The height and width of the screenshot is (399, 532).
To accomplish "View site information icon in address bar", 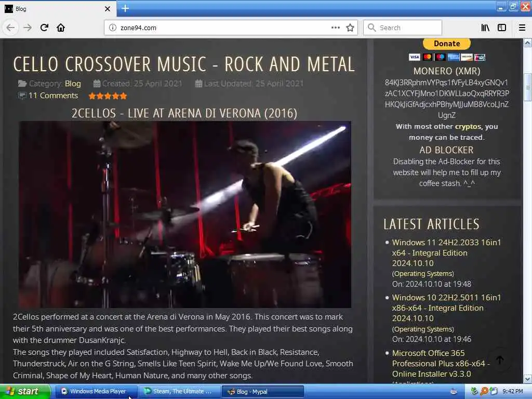I will coord(113,28).
